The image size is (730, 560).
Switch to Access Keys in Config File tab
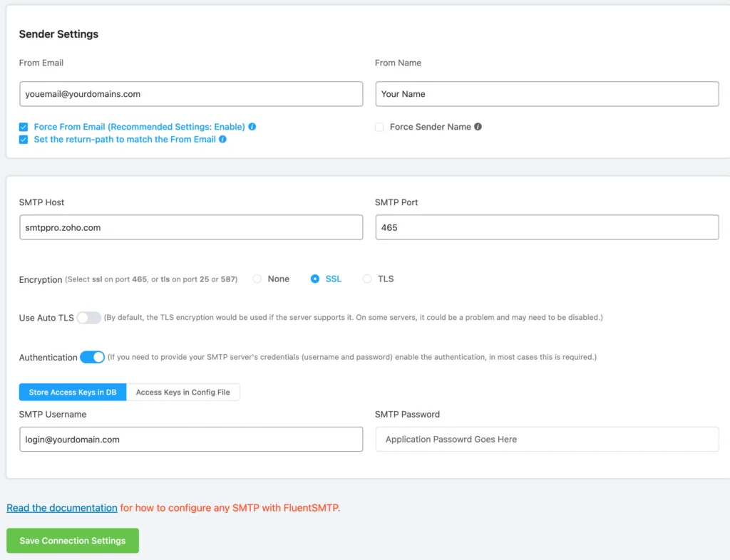point(183,392)
